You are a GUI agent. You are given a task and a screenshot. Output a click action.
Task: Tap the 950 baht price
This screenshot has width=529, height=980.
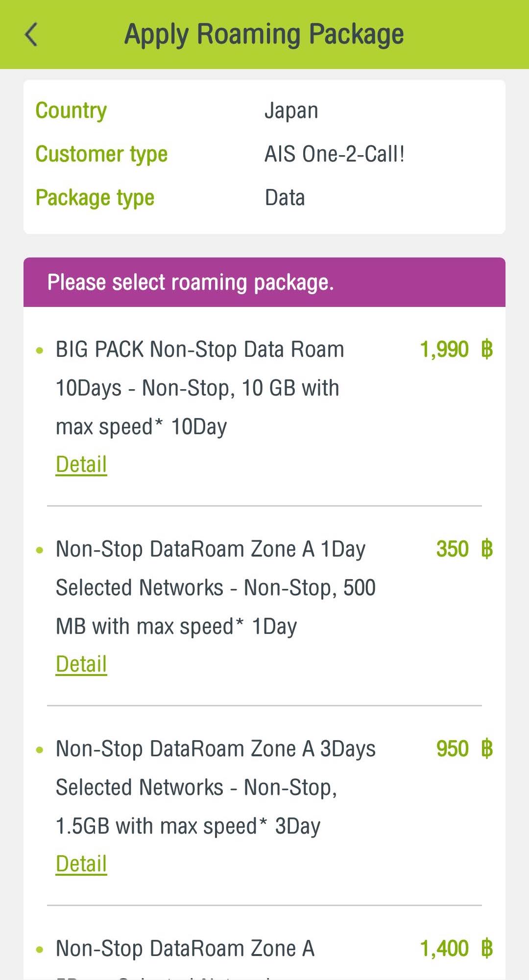coord(464,749)
